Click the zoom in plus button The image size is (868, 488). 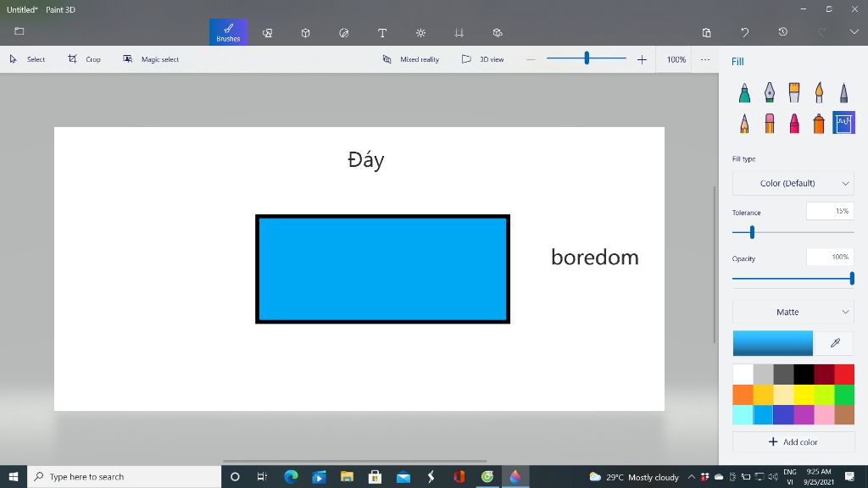642,59
